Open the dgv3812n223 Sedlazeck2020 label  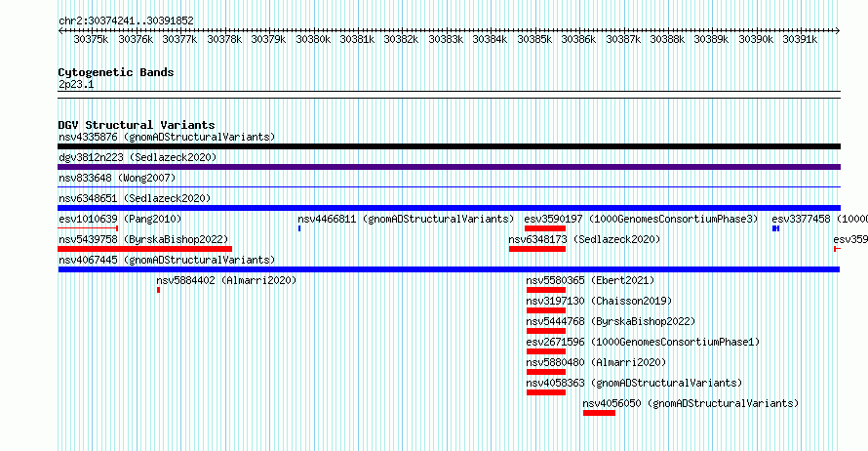[x=138, y=157]
